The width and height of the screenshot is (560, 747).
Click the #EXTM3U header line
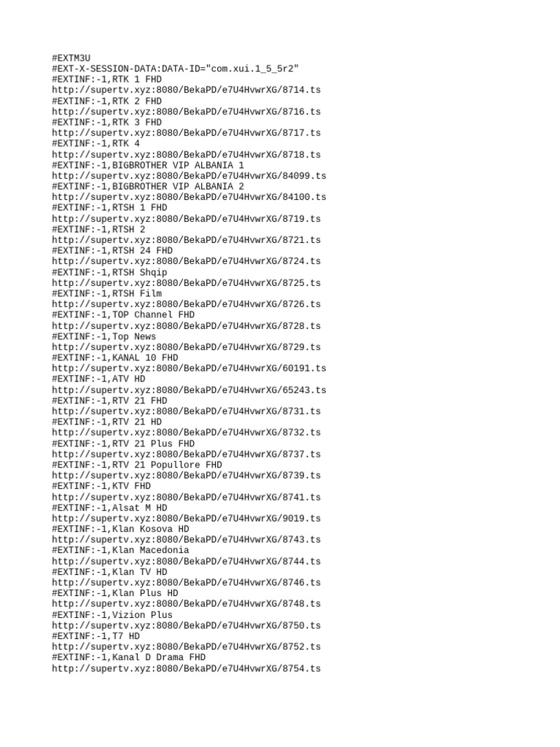[71, 58]
